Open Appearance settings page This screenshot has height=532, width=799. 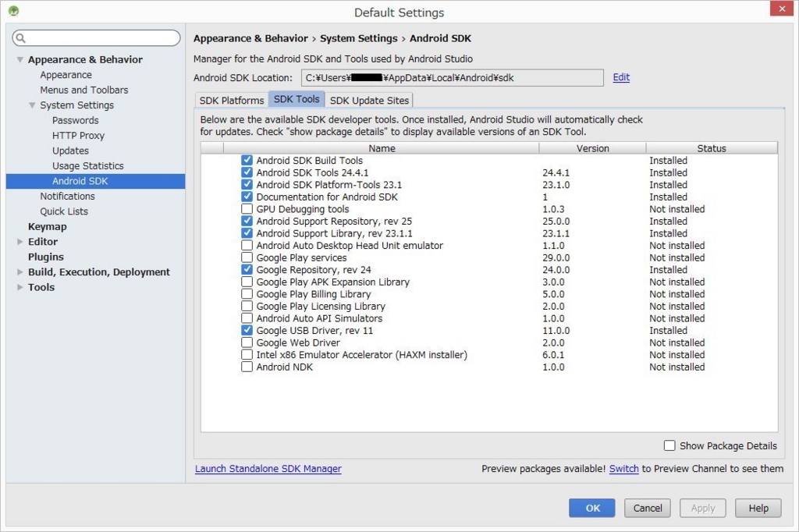tap(66, 75)
